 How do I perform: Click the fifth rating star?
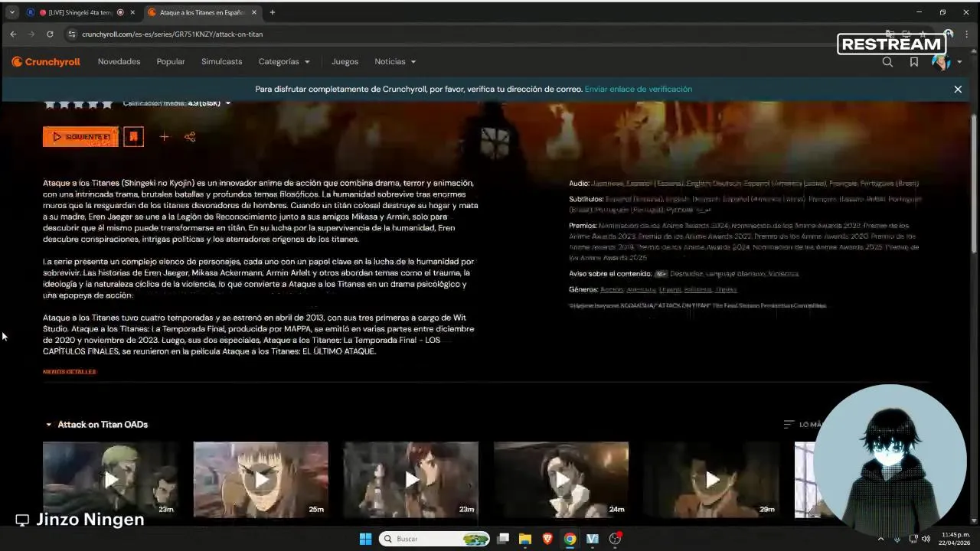[x=107, y=103]
